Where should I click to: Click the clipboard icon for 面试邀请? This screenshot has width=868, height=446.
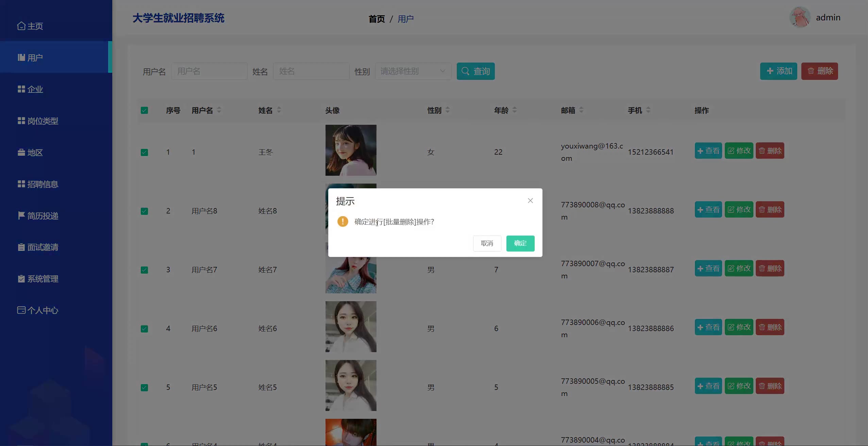coord(21,247)
